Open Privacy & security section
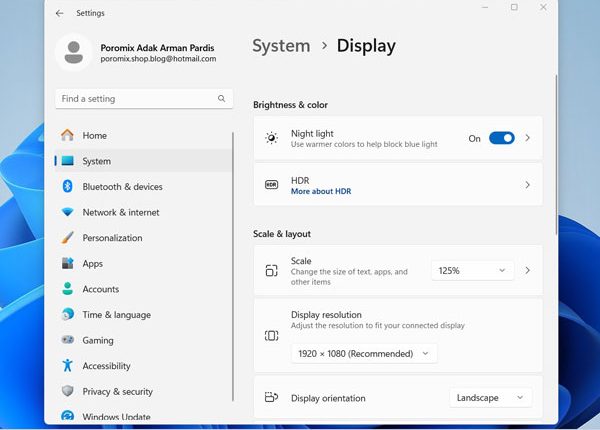Screen dimensions: 600x430 tap(143, 392)
